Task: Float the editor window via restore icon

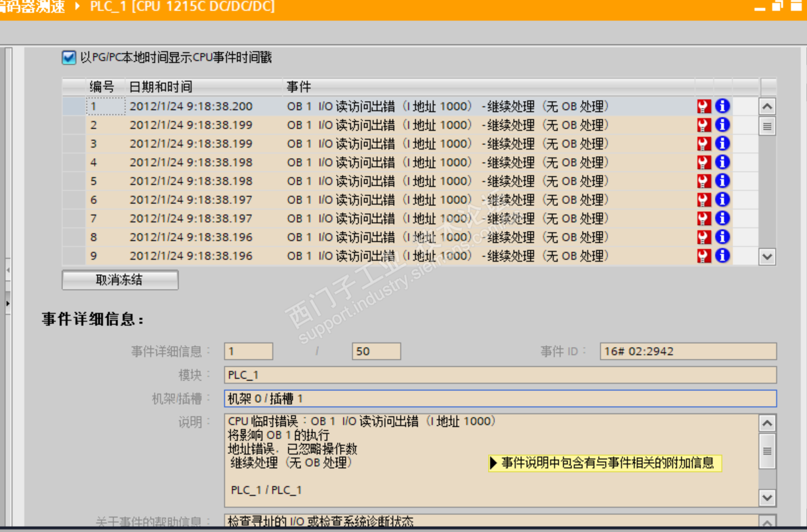Action: click(x=777, y=6)
